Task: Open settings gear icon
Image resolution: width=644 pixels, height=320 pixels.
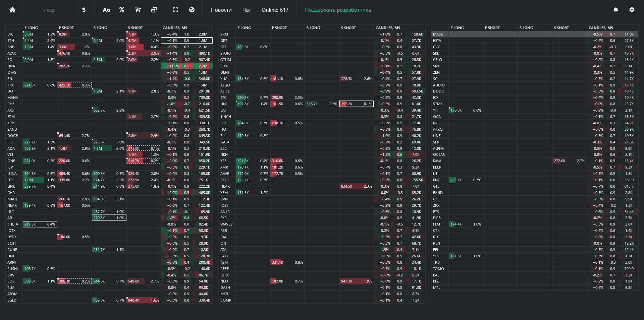Action: [x=632, y=10]
